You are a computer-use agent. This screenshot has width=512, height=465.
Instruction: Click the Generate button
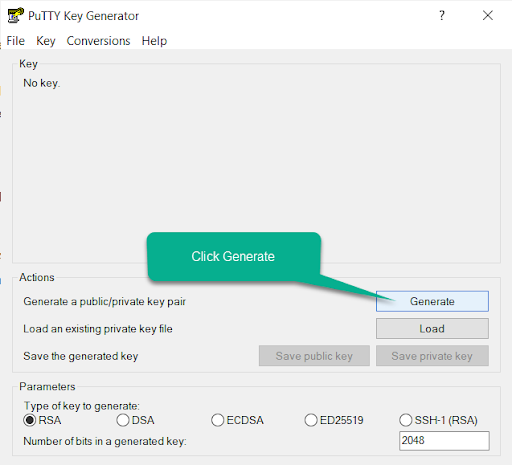tap(432, 301)
